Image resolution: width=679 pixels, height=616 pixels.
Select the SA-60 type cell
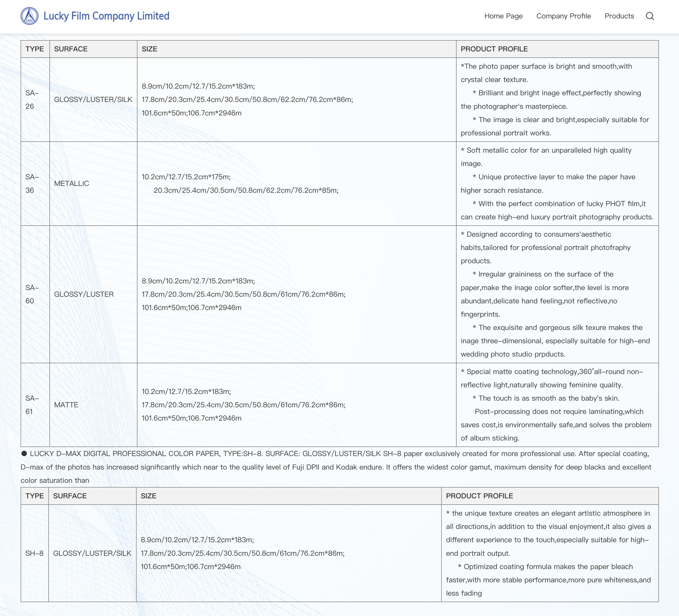[35, 294]
